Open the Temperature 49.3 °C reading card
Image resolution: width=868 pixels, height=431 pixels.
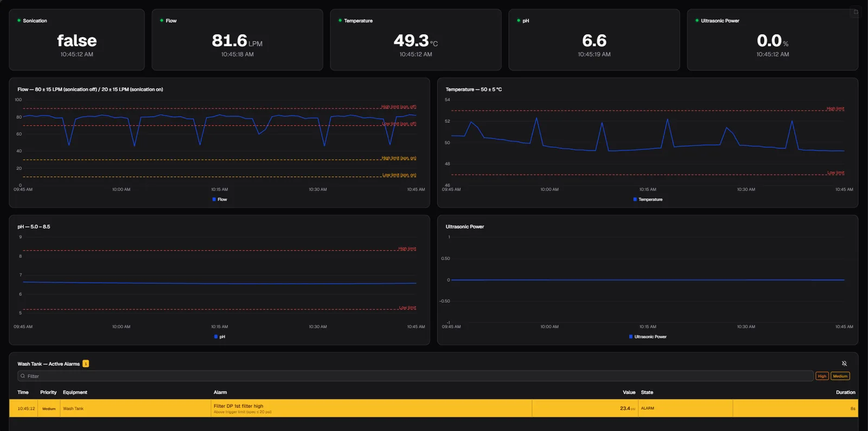(x=416, y=40)
